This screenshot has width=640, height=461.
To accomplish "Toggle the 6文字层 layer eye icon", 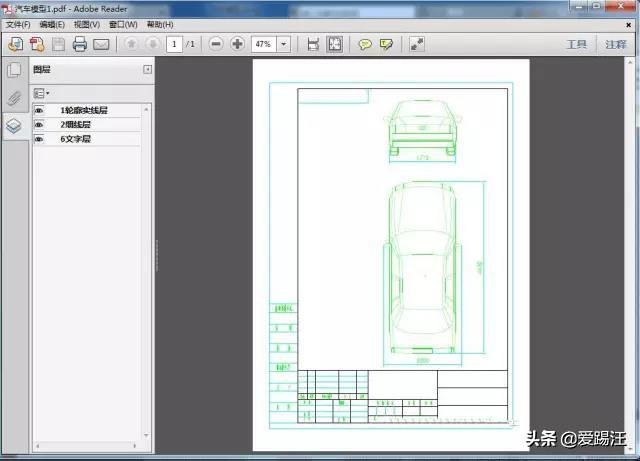I will (x=40, y=139).
